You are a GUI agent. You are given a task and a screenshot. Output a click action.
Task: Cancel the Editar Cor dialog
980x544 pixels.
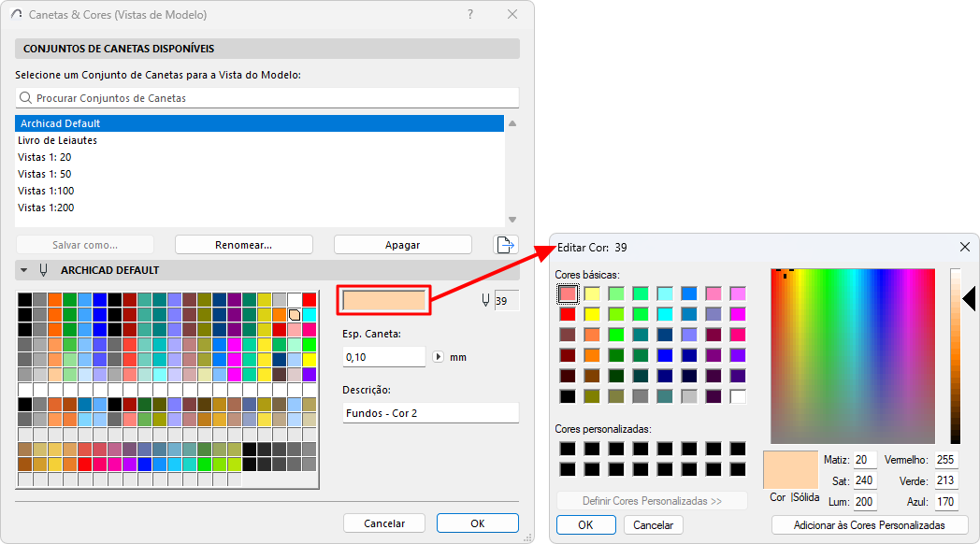(653, 524)
